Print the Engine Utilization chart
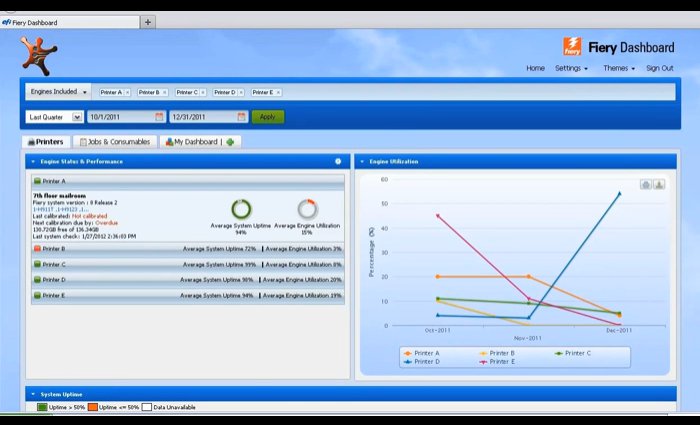The image size is (700, 425). [646, 184]
